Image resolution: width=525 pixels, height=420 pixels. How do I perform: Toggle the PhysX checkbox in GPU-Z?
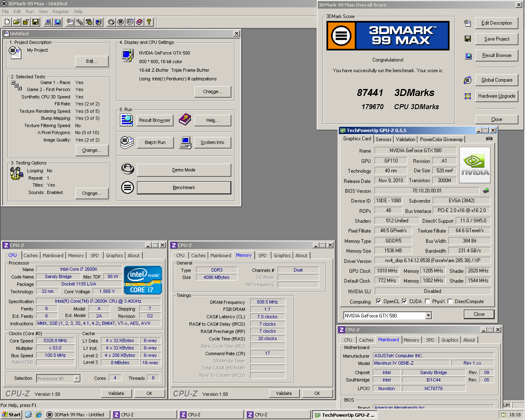pos(427,301)
